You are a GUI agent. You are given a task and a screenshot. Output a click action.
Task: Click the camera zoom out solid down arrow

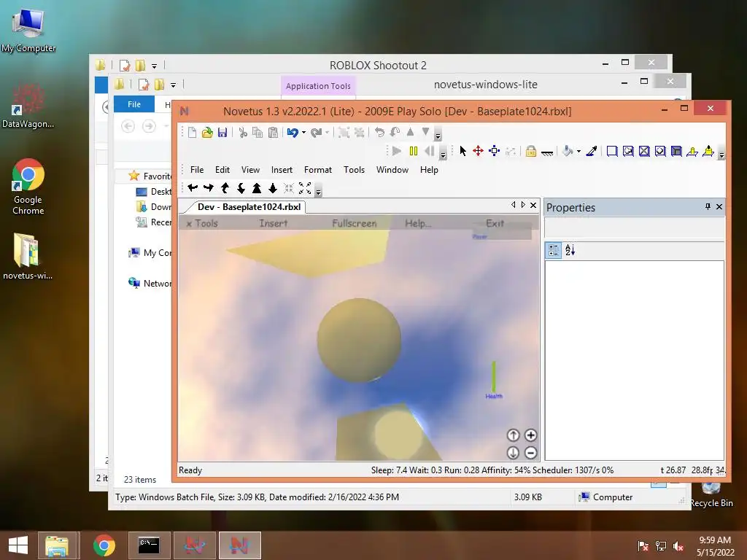(273, 188)
